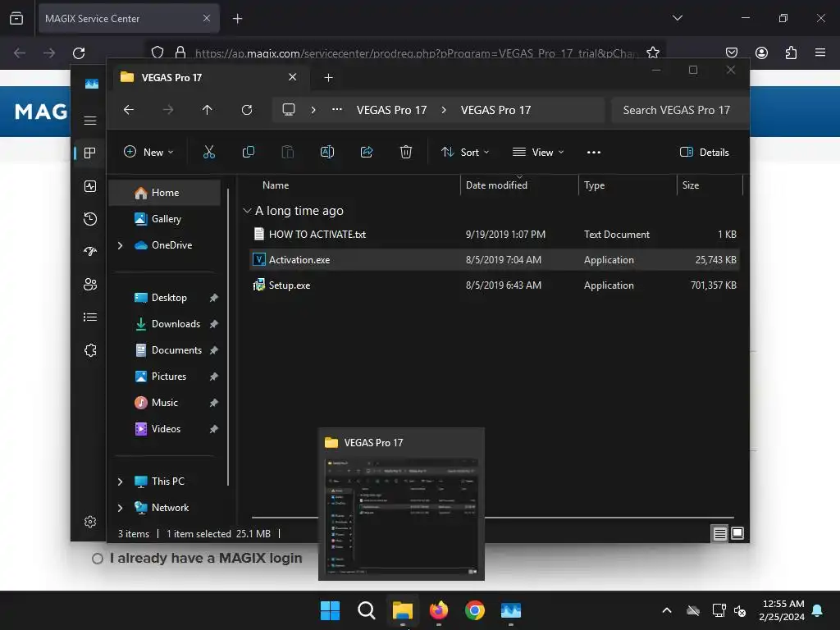
Task: Click the Firefox URL address field
Action: pos(416,52)
